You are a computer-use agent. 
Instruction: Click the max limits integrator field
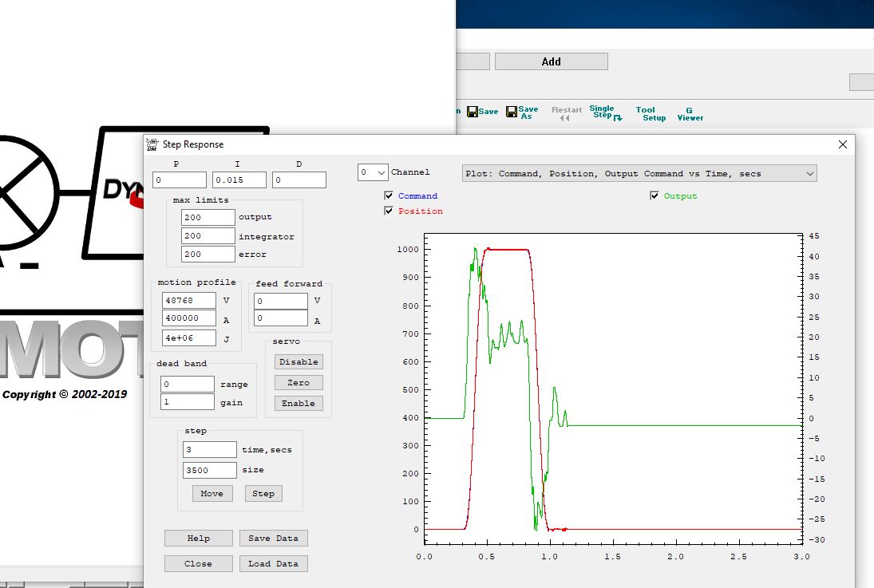coord(208,235)
